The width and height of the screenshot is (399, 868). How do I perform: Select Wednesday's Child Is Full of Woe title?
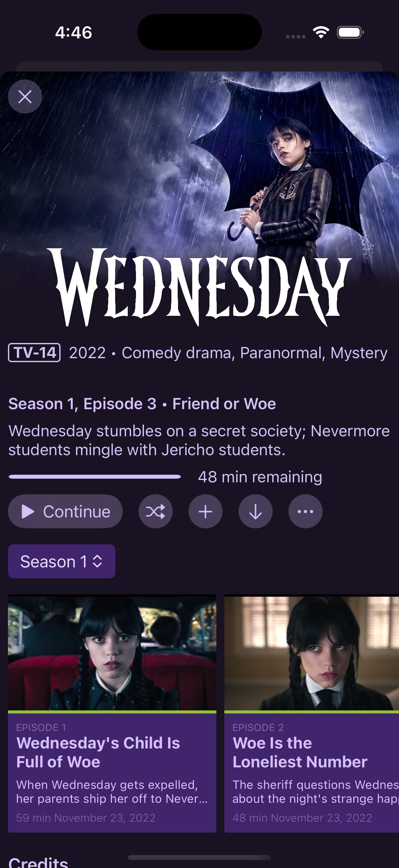pyautogui.click(x=98, y=752)
